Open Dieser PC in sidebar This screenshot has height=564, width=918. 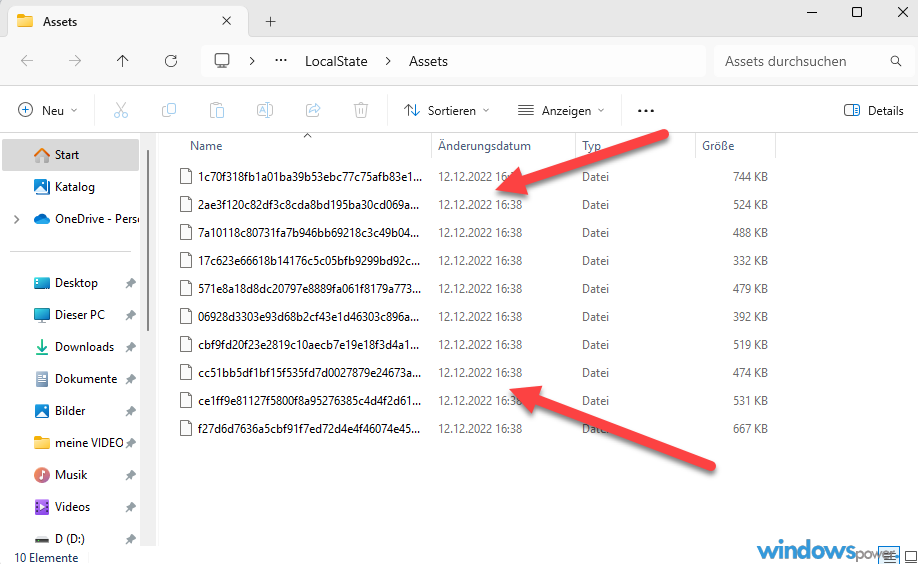click(69, 315)
